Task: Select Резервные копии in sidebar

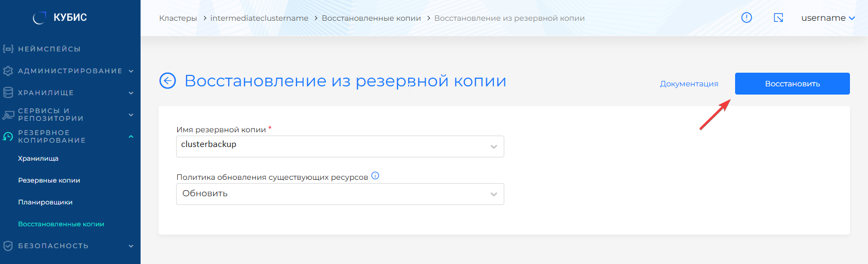Action: (x=49, y=180)
